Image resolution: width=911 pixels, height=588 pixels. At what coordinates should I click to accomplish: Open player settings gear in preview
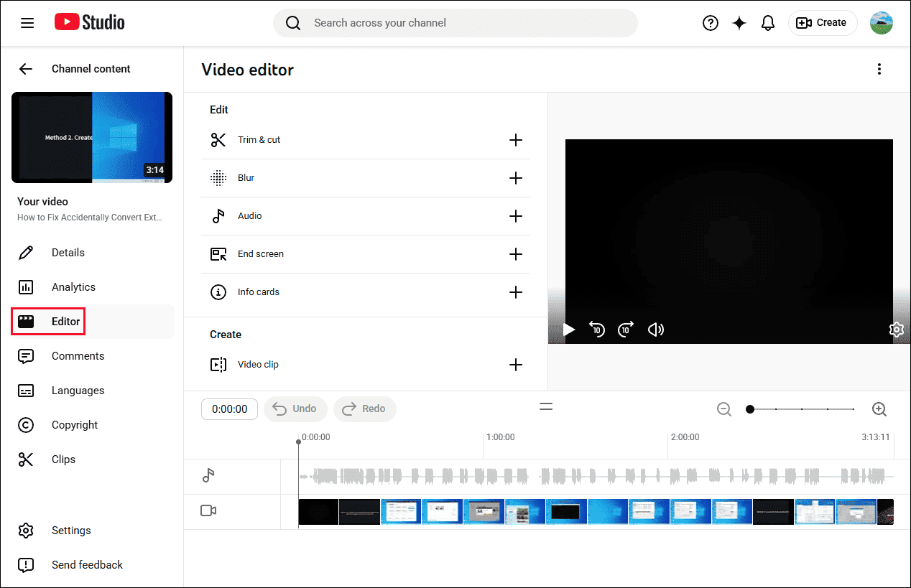tap(896, 330)
